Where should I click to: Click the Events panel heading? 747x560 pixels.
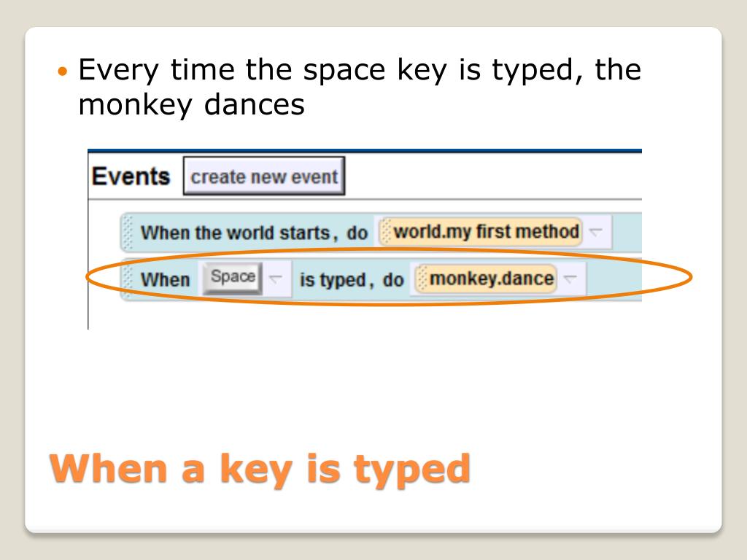pos(131,176)
